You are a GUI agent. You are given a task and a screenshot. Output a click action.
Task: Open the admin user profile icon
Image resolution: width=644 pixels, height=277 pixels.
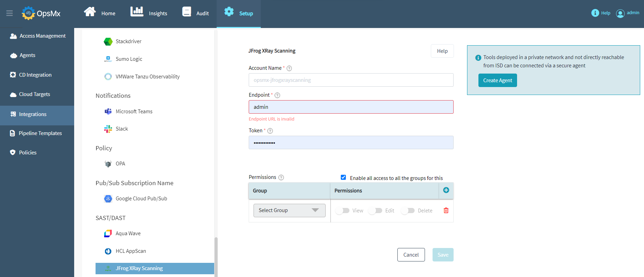pyautogui.click(x=620, y=13)
